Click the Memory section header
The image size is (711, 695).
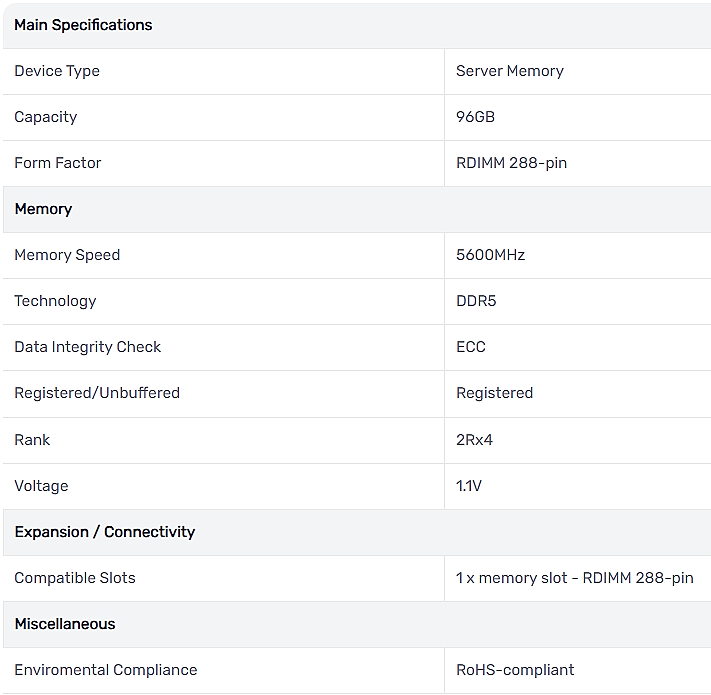44,209
